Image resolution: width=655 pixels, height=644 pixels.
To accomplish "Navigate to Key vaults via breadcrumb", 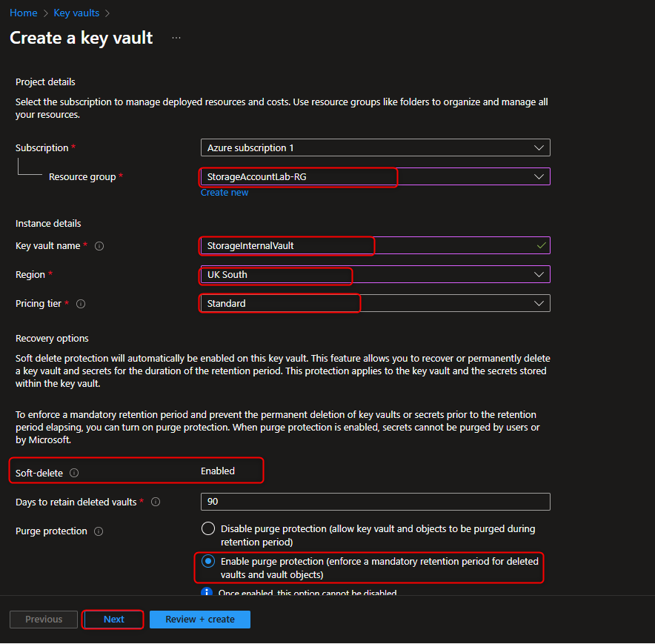I will [76, 13].
